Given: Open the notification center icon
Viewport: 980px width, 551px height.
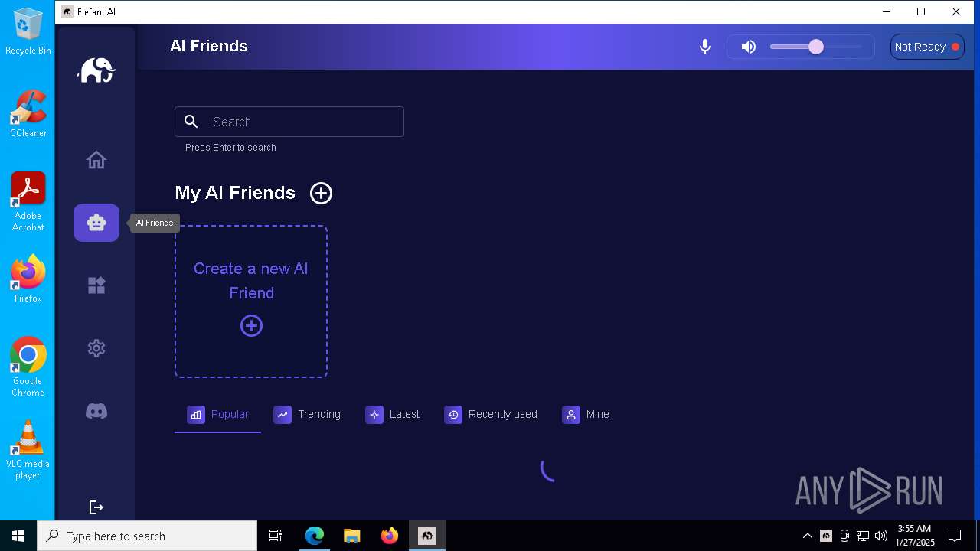Looking at the screenshot, I should 955,536.
